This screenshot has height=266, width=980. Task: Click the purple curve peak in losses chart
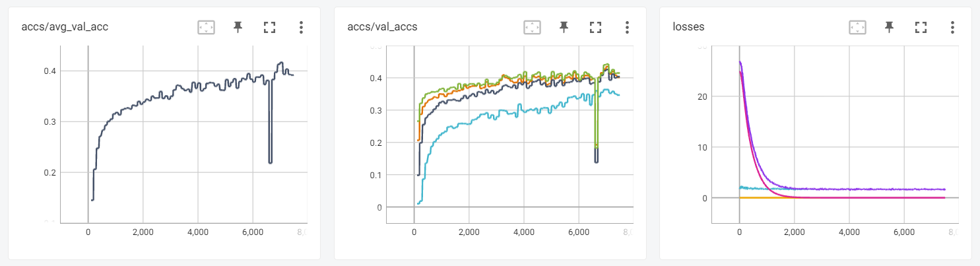(x=740, y=62)
